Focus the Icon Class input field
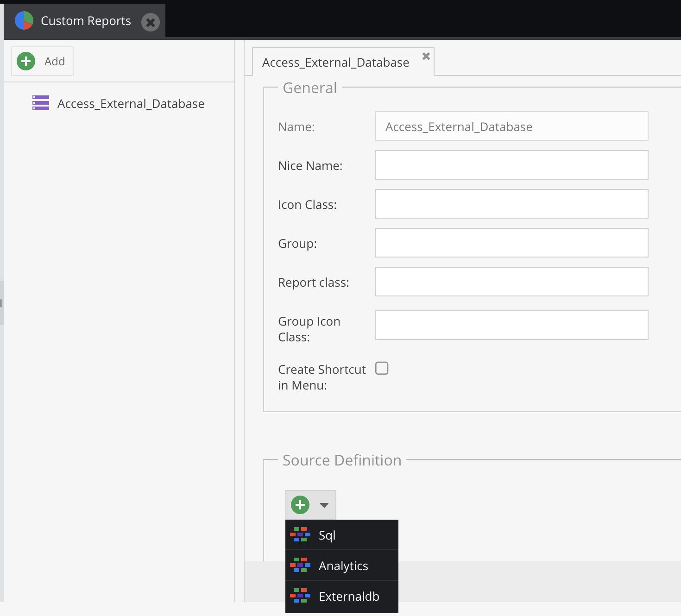The height and width of the screenshot is (616, 681). [511, 204]
